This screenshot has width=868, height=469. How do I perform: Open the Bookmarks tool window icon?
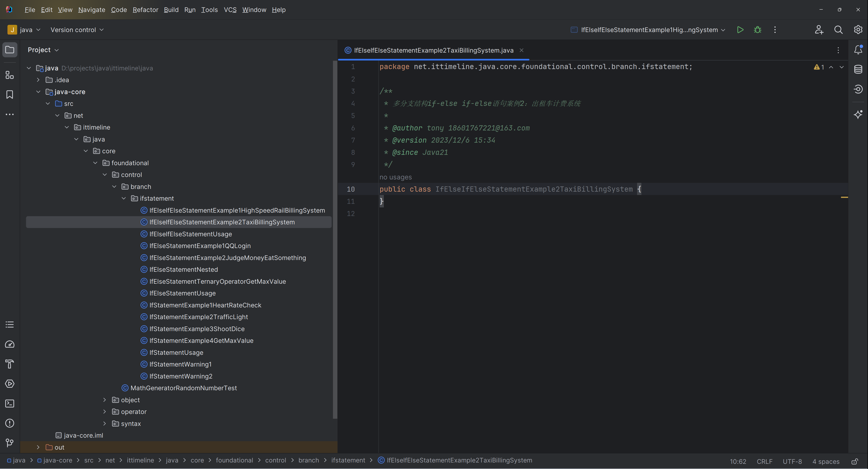coord(10,95)
